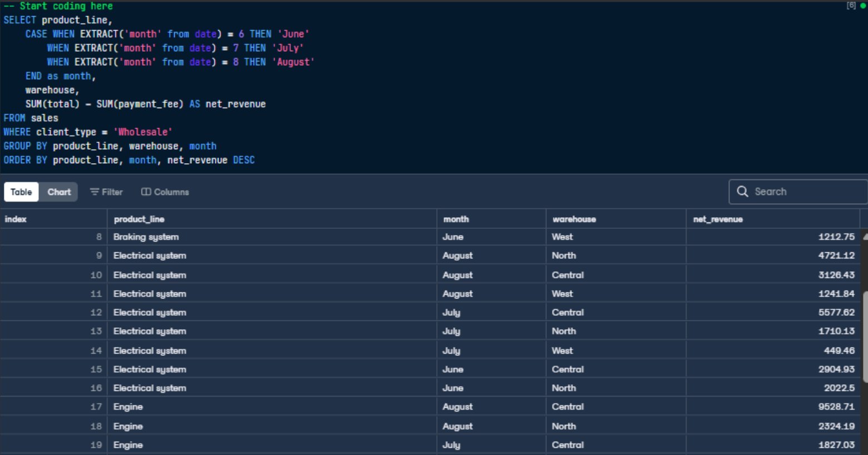Viewport: 868px width, 455px height.
Task: Select the net_revenue cell showing 9528.71
Action: point(836,407)
